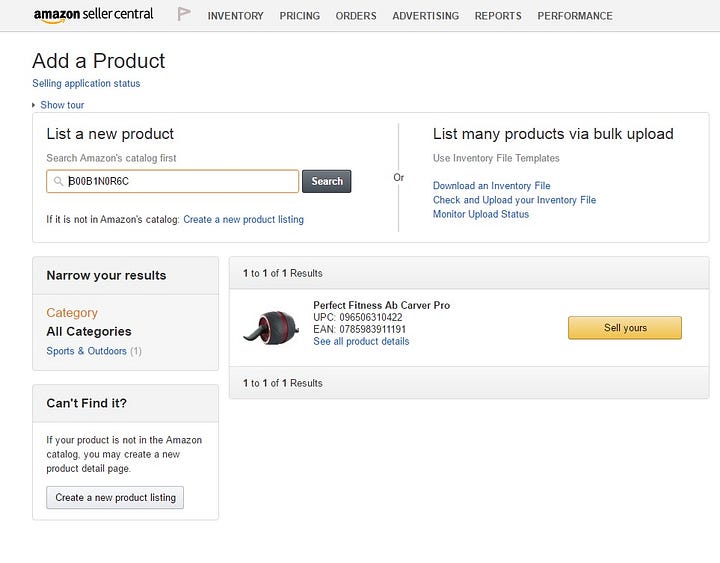The width and height of the screenshot is (720, 563).
Task: Open the ORDERS menu
Action: point(356,16)
